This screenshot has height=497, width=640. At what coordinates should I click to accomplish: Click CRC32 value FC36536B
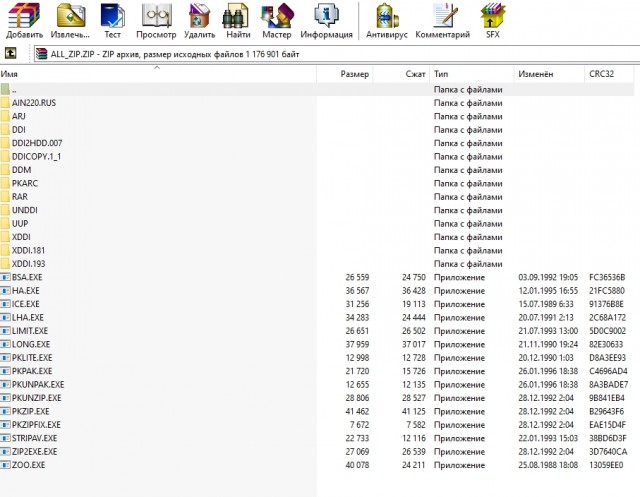coord(607,277)
